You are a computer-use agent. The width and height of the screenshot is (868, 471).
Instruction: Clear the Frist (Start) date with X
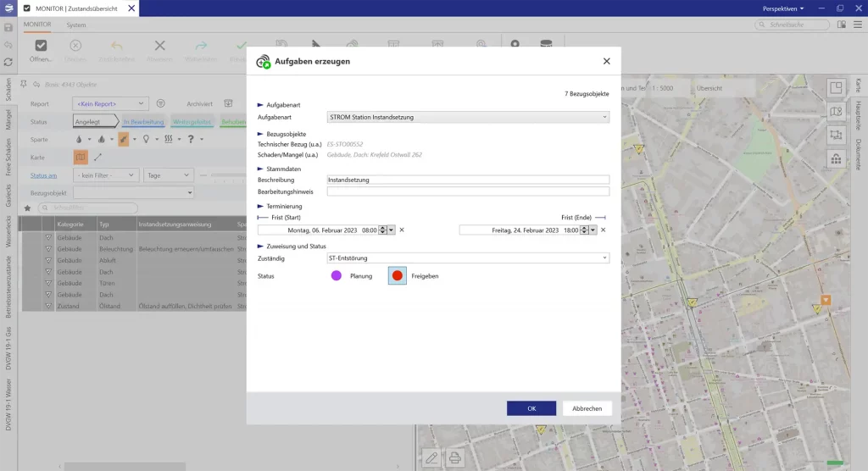point(402,230)
